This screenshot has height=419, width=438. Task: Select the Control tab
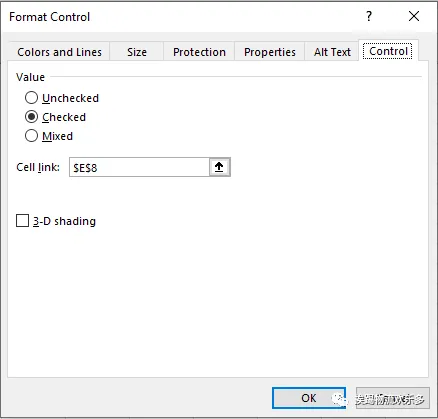[388, 51]
